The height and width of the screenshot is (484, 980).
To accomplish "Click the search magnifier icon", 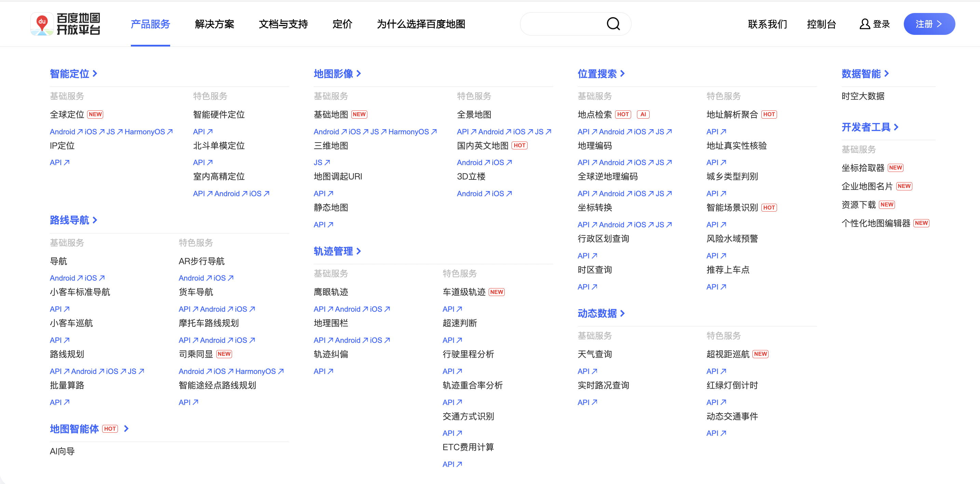I will [613, 24].
